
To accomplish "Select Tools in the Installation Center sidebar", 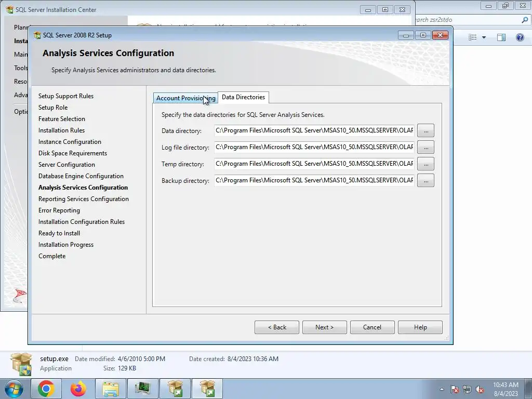I will click(21, 68).
